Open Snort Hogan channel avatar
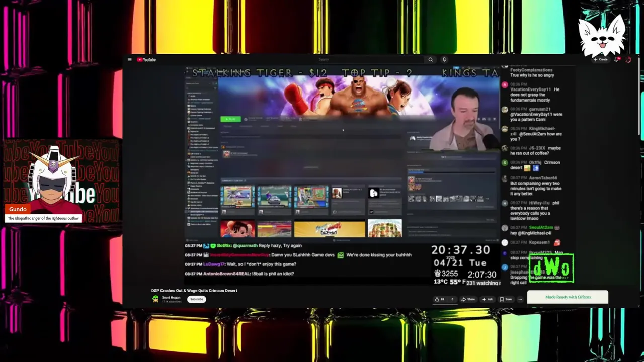644x362 pixels. tap(155, 299)
